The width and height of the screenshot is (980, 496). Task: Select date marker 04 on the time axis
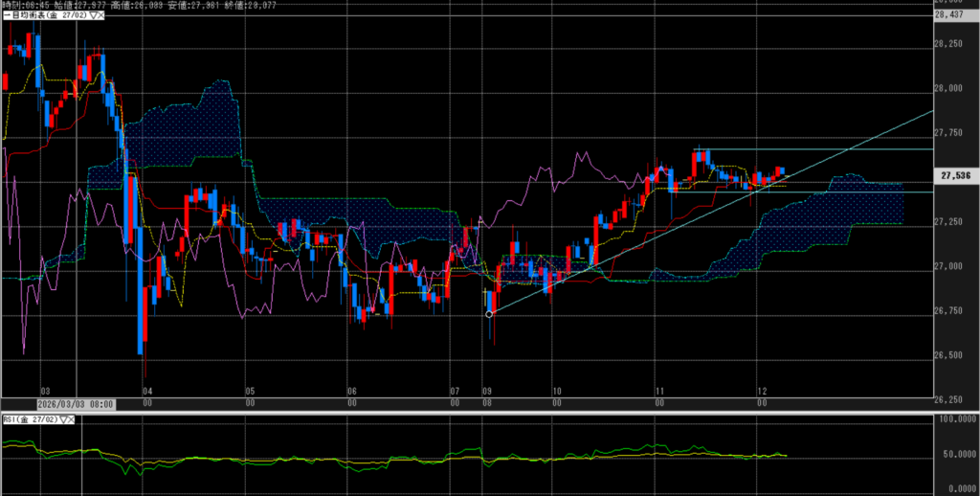146,392
